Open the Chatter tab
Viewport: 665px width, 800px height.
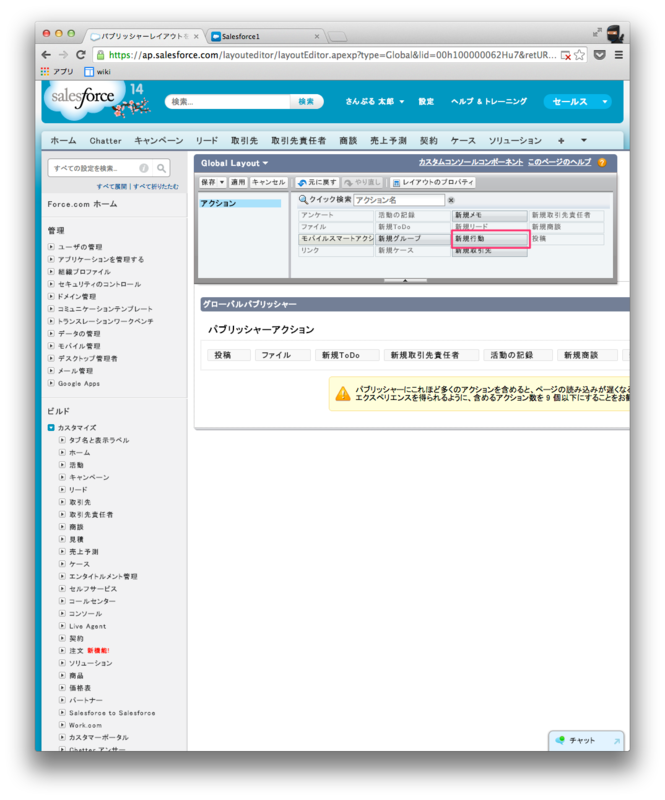click(x=106, y=140)
